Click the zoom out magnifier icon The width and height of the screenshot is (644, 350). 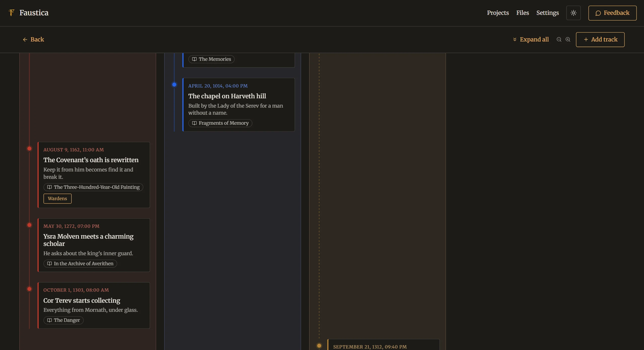pyautogui.click(x=559, y=39)
